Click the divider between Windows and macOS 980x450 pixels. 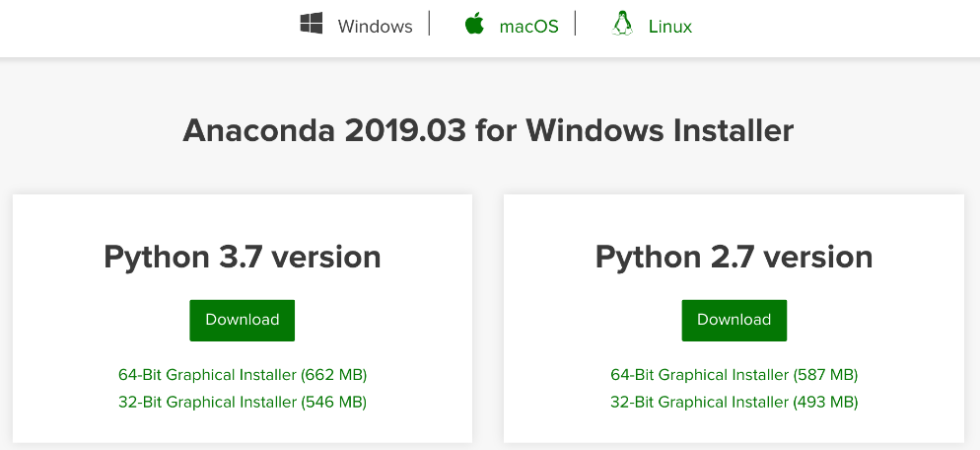430,25
